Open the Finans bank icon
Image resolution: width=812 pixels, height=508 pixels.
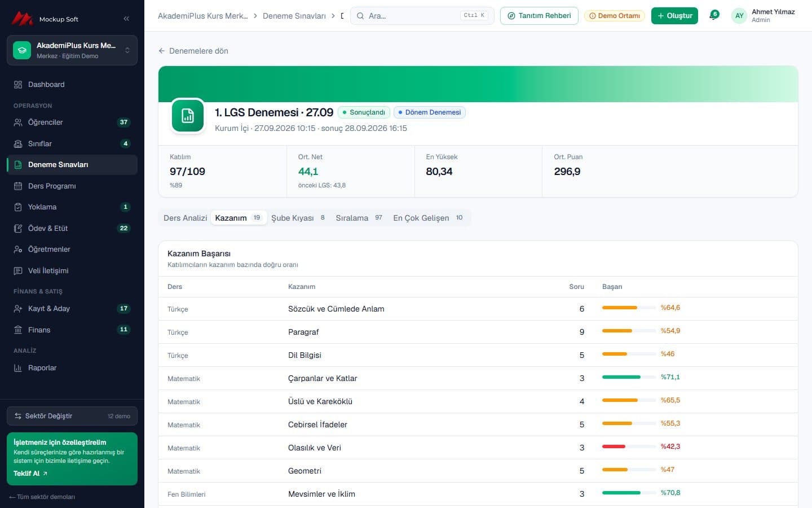point(18,330)
